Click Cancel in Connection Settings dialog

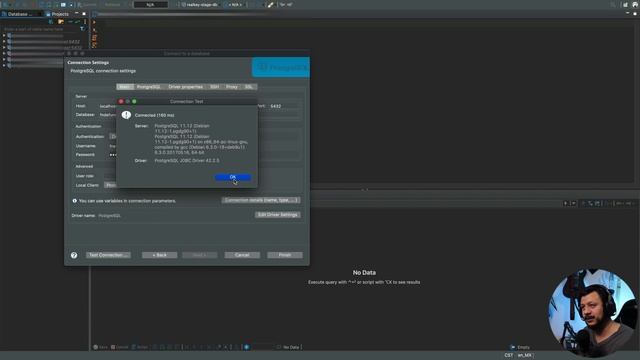(242, 255)
